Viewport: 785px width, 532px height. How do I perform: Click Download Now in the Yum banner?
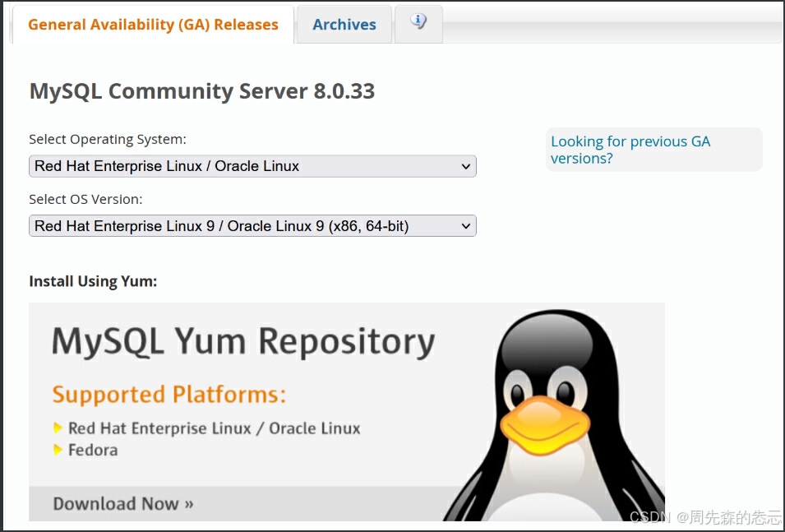click(x=123, y=503)
